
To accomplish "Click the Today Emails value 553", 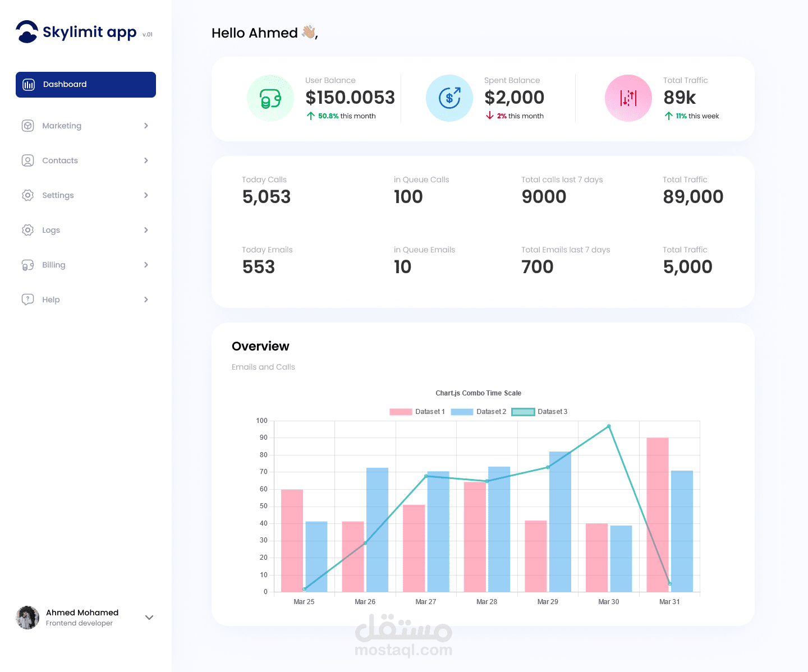I will [x=259, y=267].
